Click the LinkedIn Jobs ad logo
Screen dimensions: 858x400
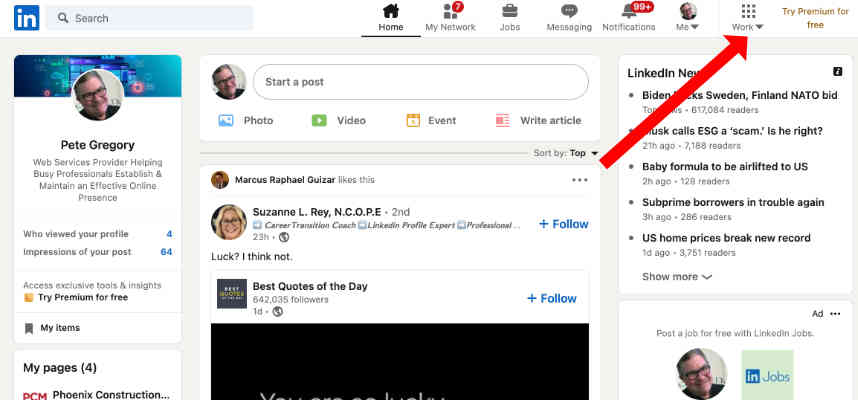(768, 376)
